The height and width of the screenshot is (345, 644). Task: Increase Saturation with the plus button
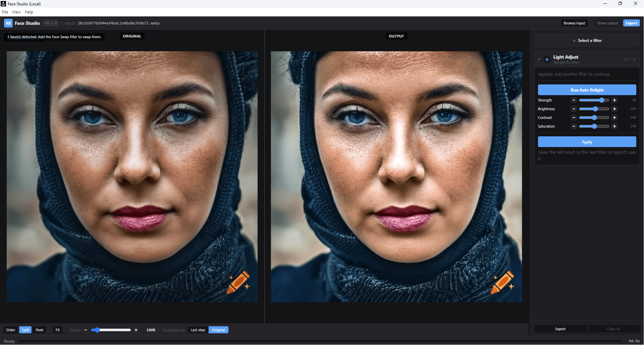pyautogui.click(x=614, y=126)
